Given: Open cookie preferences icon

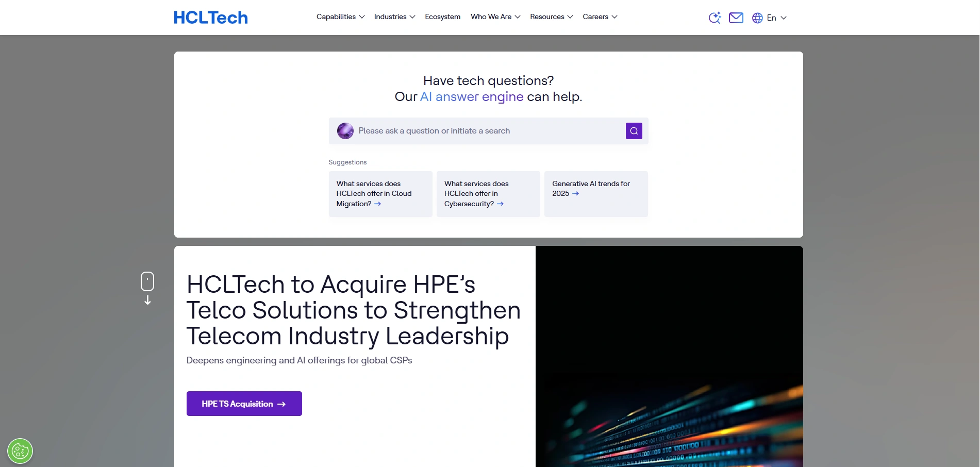Looking at the screenshot, I should tap(20, 451).
